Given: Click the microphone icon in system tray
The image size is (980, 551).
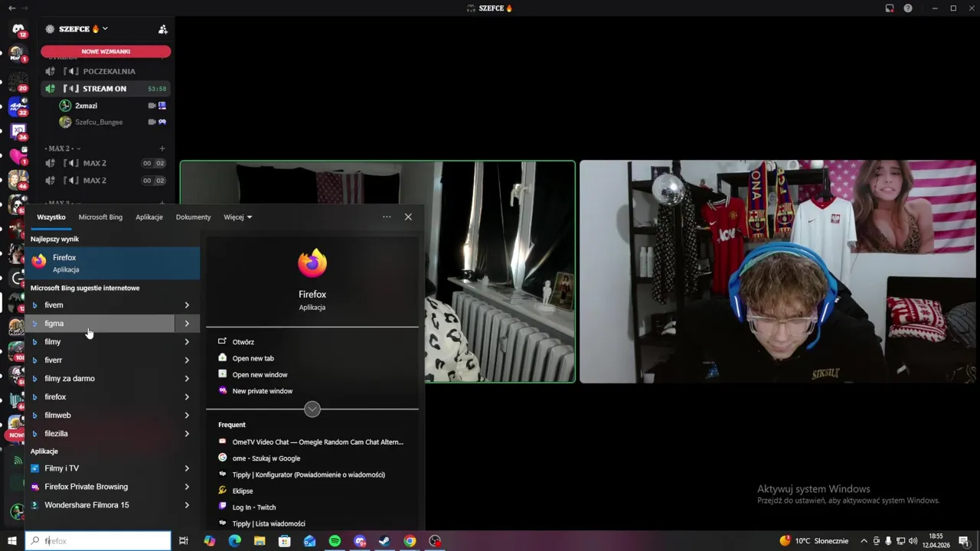Looking at the screenshot, I should (888, 541).
